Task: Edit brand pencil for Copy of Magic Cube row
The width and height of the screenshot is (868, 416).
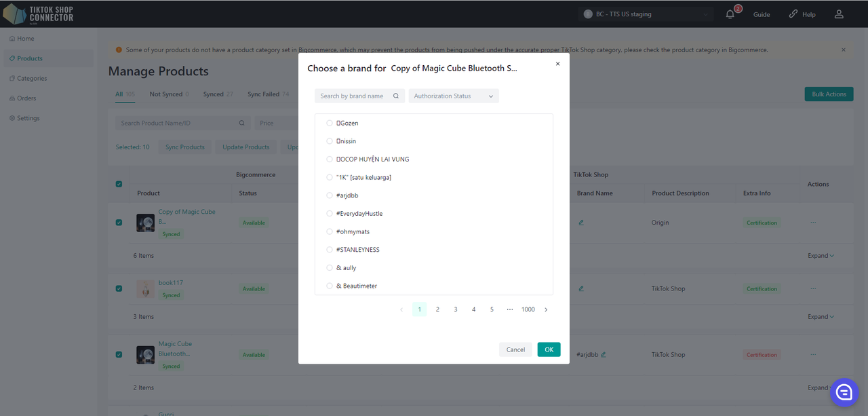Action: 581,223
